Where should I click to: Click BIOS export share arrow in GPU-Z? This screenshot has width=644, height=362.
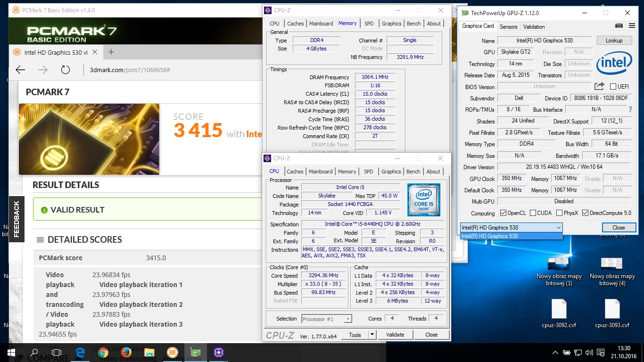coord(599,86)
